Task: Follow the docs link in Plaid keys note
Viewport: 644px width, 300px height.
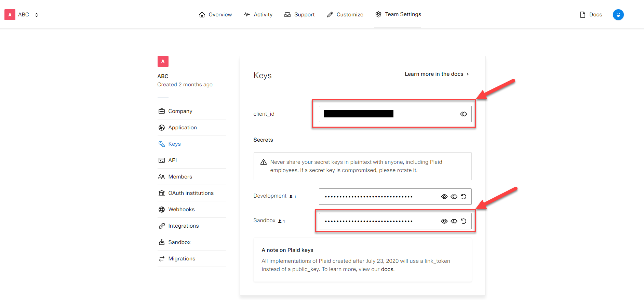Action: (387, 269)
